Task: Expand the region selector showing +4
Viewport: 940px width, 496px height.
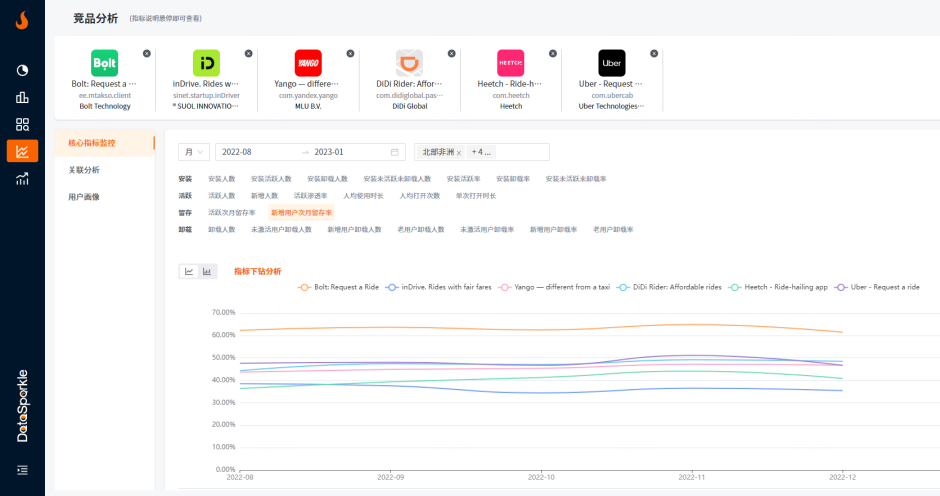Action: click(x=482, y=152)
